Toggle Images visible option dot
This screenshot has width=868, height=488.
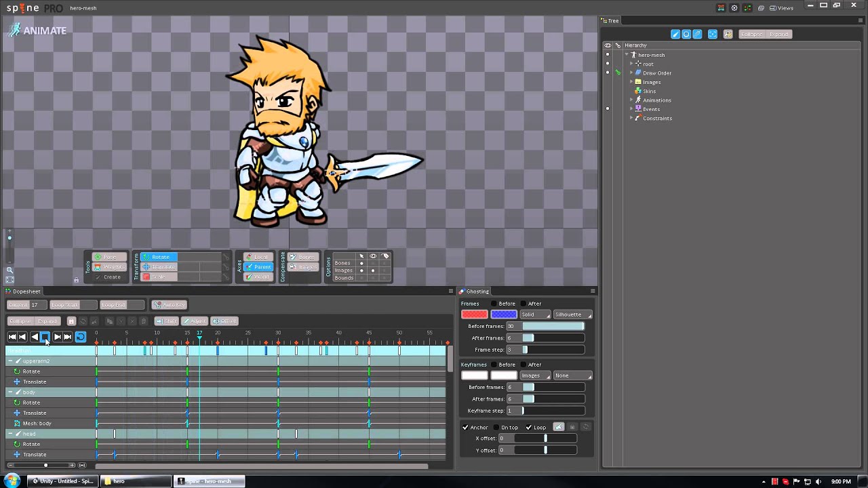coord(372,270)
